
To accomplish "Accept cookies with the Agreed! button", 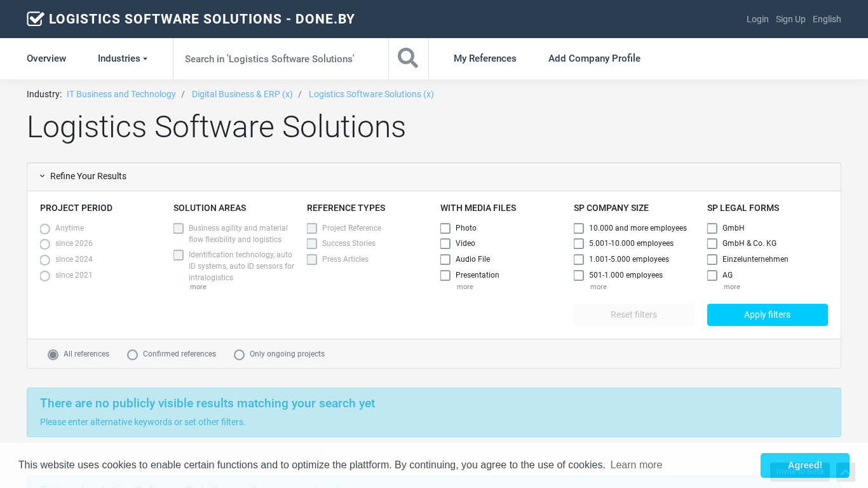I will 804,465.
